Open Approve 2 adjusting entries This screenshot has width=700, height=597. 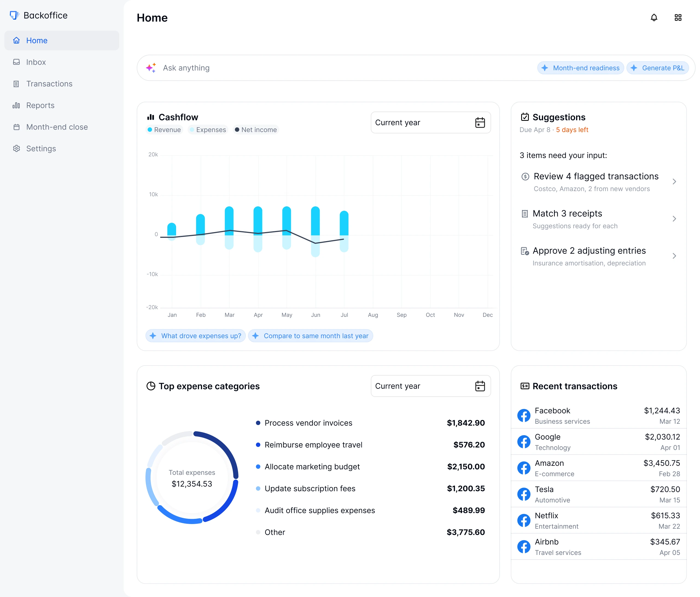(599, 256)
